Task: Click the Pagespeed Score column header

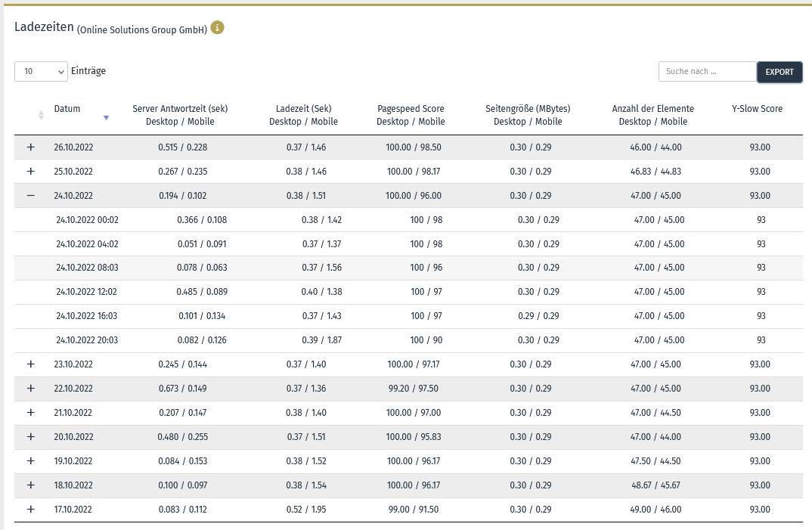Action: coord(411,115)
